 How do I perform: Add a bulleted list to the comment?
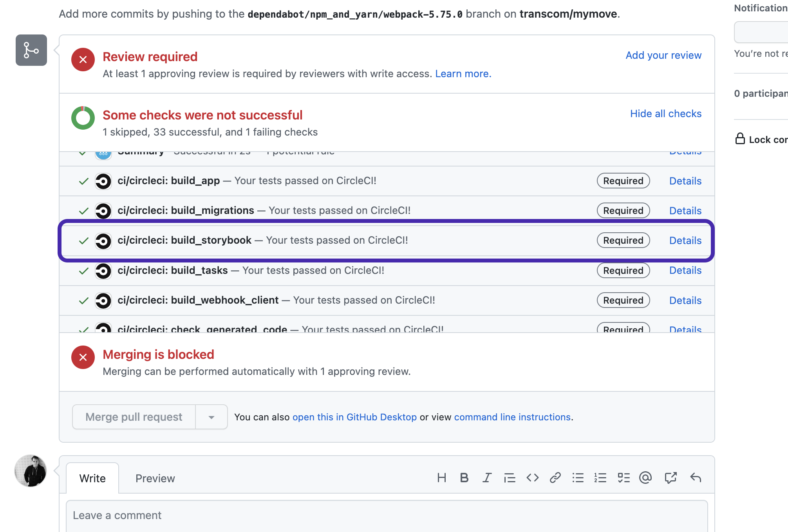tap(578, 478)
